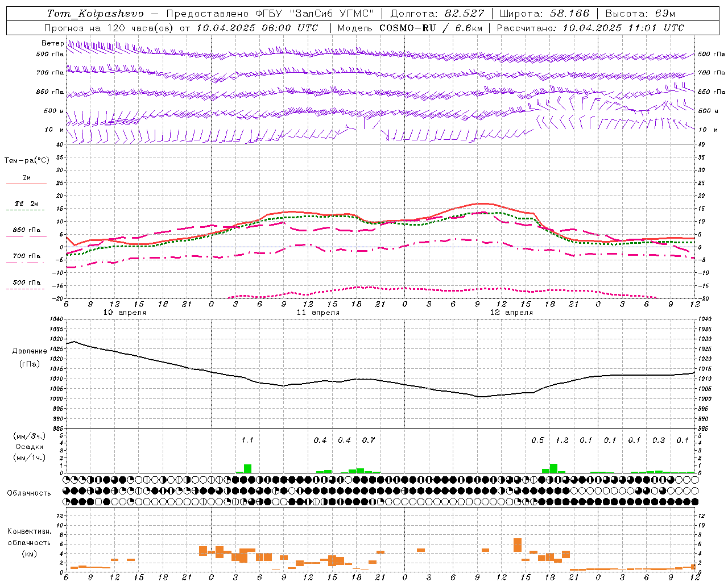Click the 'Рассчитано: 10.04.2025 11:01 UTC' timestamp
This screenshot has width=728, height=582.
[x=590, y=28]
